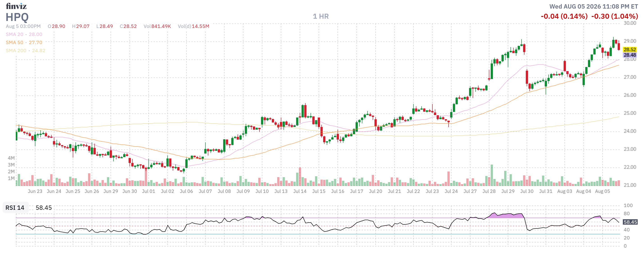
Task: Select the SMA 200 legend label
Action: tap(16, 50)
